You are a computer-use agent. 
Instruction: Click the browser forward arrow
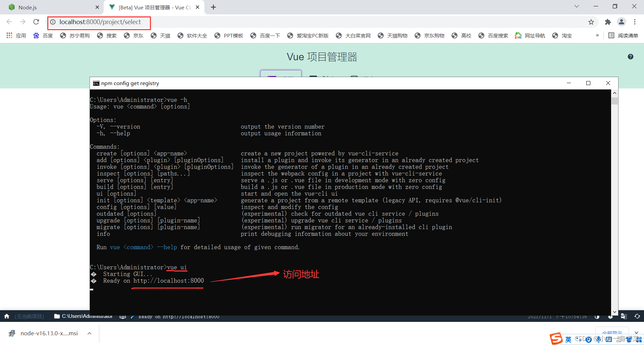coord(22,22)
